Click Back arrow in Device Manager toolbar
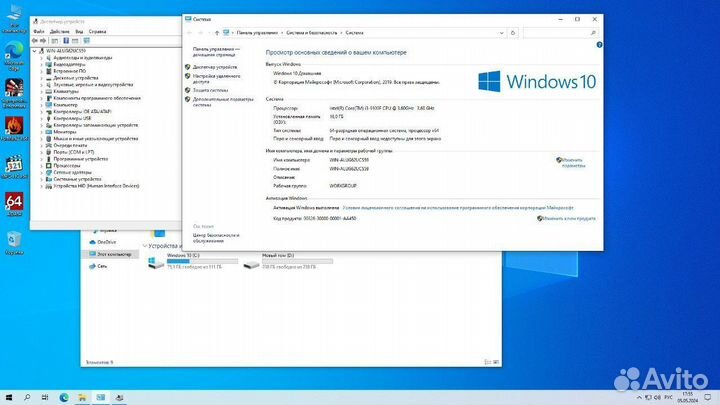This screenshot has height=405, width=720. (x=35, y=41)
